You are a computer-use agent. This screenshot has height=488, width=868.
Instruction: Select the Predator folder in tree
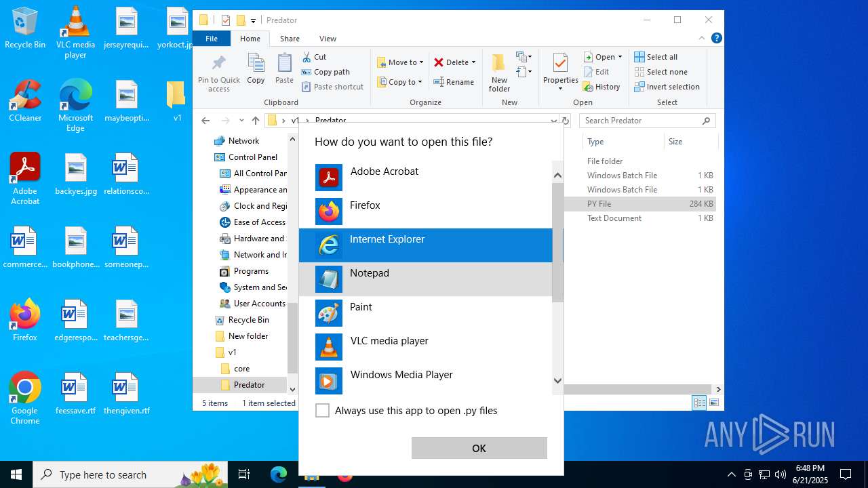click(249, 385)
